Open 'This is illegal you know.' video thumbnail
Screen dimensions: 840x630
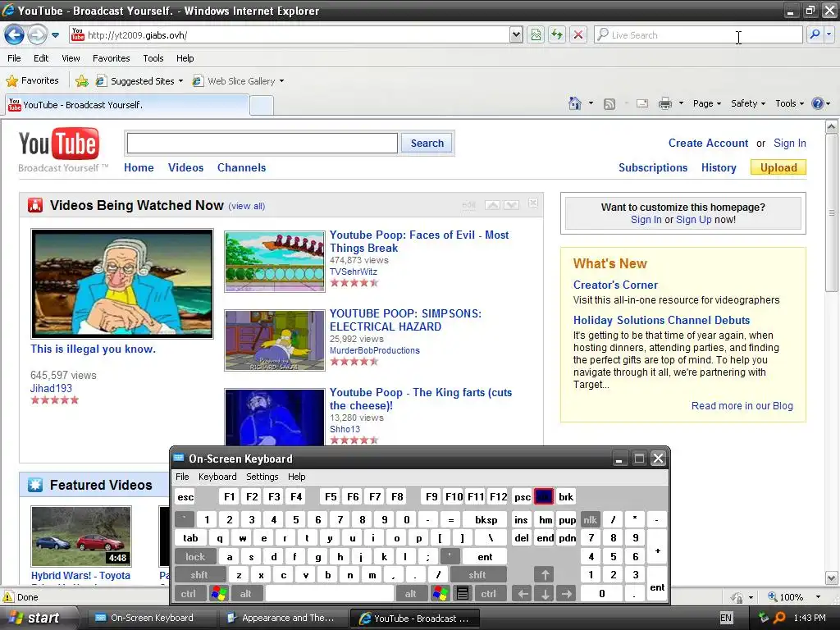[122, 283]
